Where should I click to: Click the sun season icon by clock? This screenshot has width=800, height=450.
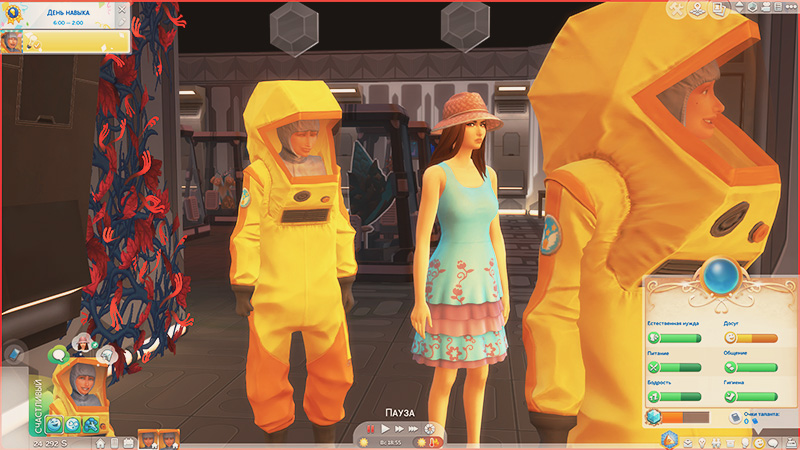click(x=364, y=442)
